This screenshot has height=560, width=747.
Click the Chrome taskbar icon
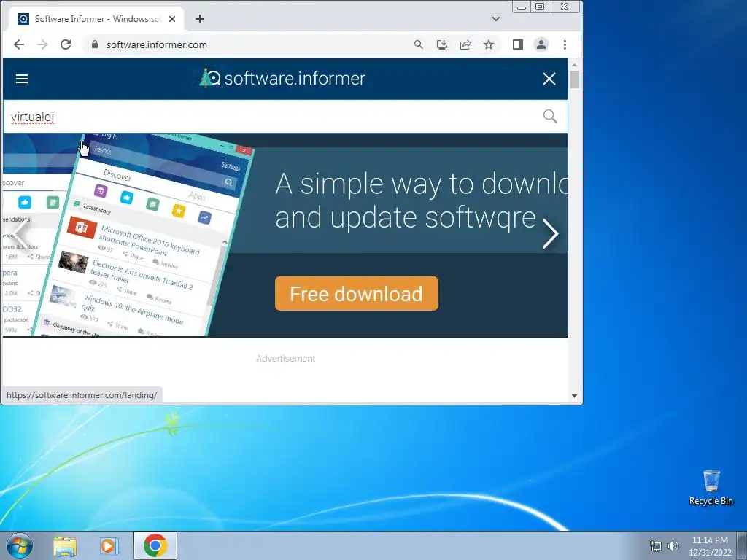[x=155, y=545]
